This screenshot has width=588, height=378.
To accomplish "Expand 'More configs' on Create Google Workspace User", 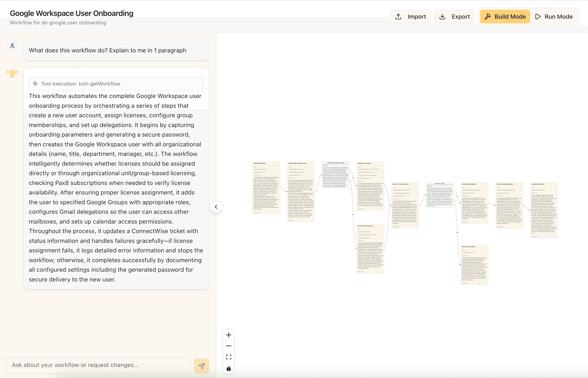I will tap(301, 220).
